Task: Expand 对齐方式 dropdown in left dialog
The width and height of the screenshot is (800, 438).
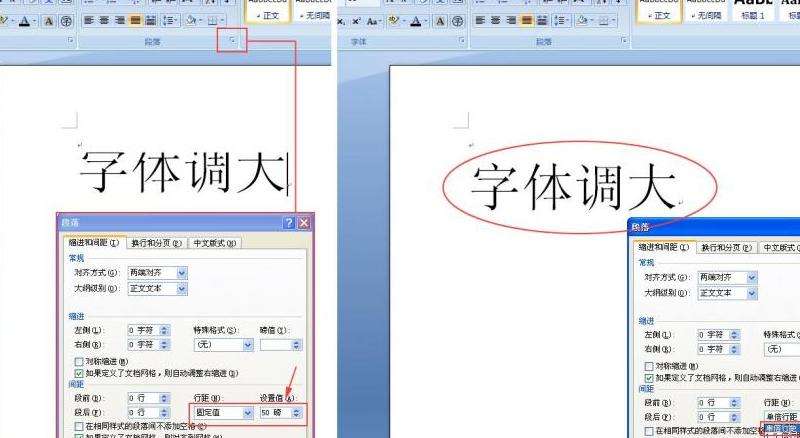Action: pyautogui.click(x=181, y=272)
